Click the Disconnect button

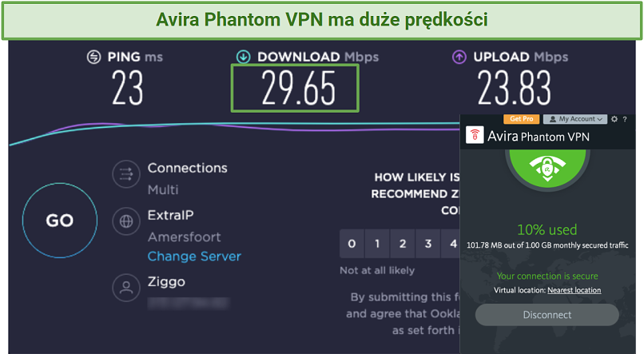547,315
